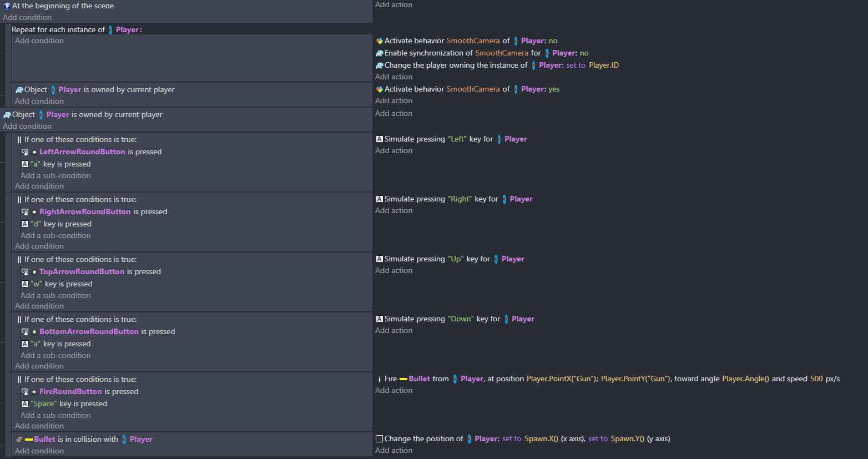Toggle the 'no' value of the Activate behavior SmoothCamera action
The image size is (868, 459).
tap(553, 41)
